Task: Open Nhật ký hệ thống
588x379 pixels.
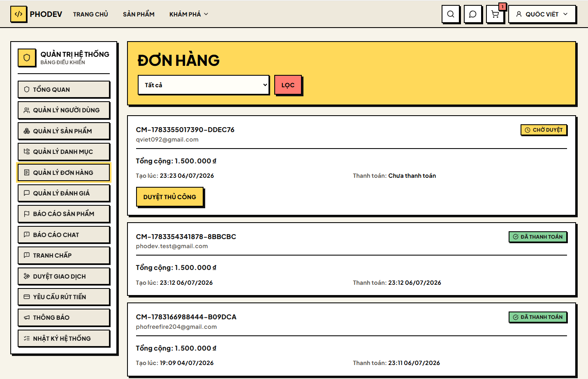Action: coord(64,338)
